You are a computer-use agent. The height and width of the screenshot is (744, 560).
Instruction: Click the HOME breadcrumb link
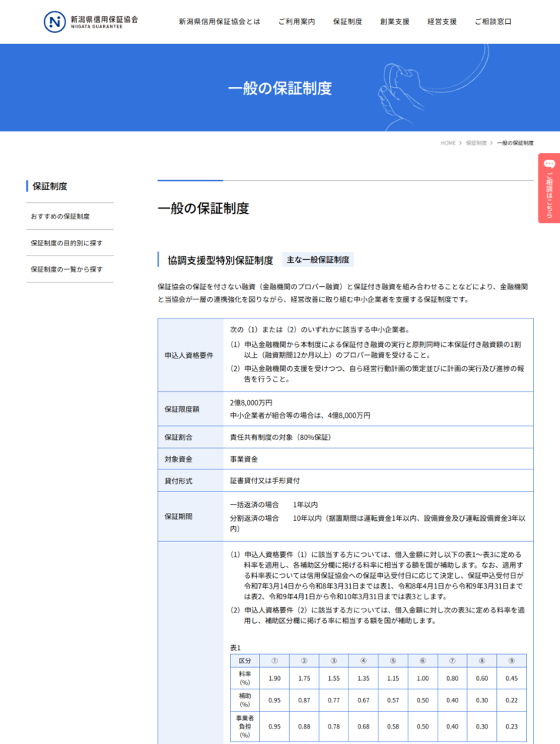[448, 143]
